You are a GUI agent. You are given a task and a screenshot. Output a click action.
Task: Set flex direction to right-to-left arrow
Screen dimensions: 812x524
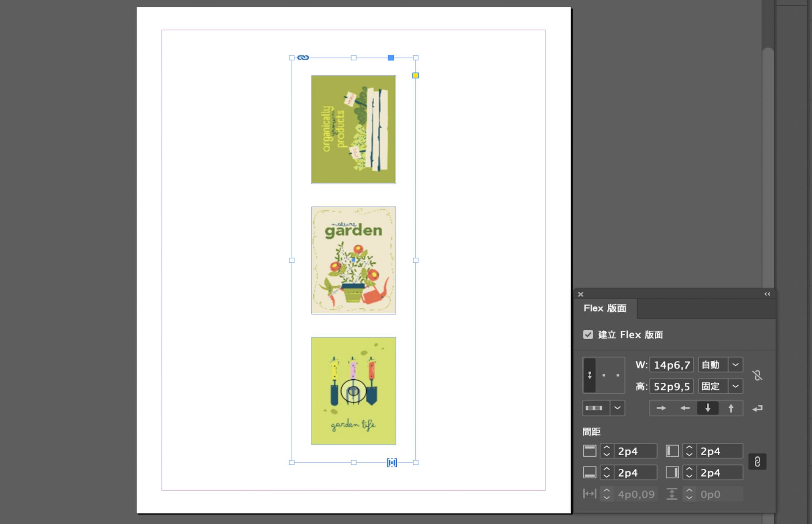(x=685, y=408)
